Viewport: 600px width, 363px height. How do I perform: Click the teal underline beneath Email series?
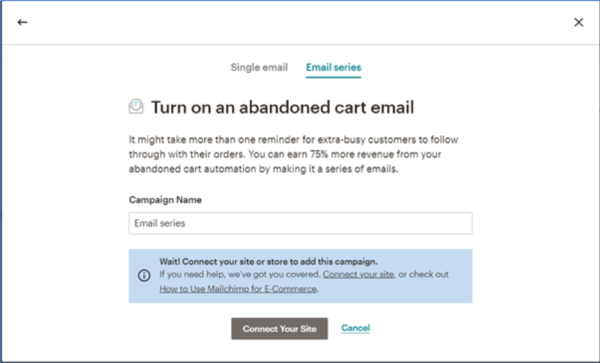334,77
